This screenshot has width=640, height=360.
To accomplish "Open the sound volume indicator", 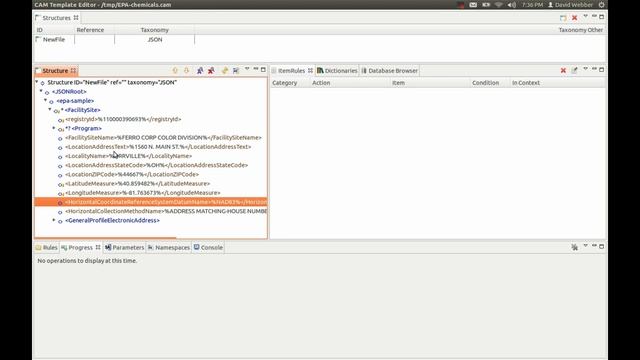I will pyautogui.click(x=511, y=5).
